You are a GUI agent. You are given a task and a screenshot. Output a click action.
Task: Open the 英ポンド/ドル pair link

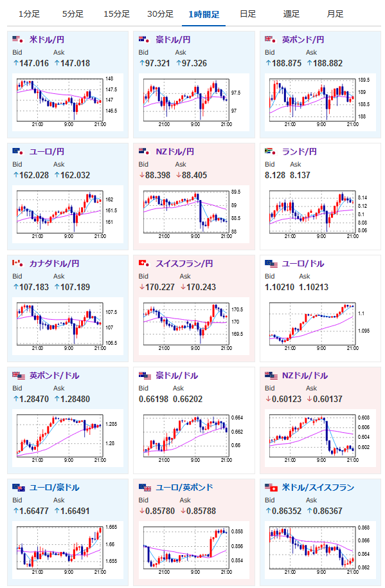54,375
